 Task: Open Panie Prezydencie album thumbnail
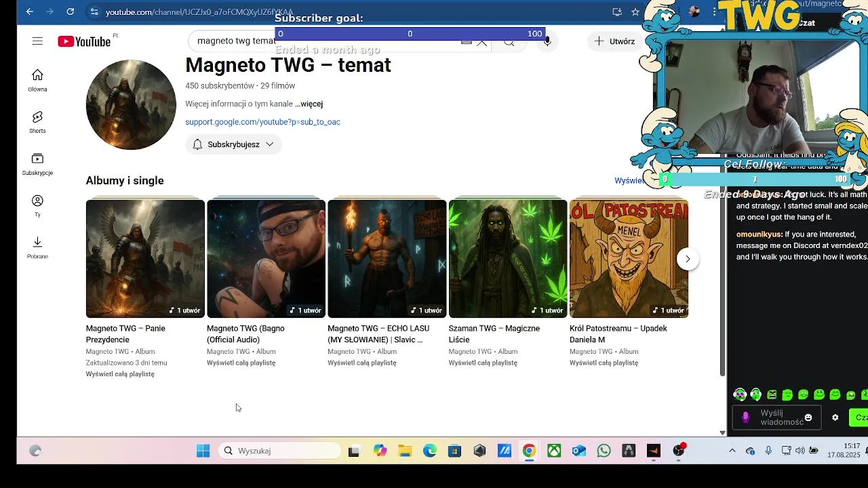[145, 258]
